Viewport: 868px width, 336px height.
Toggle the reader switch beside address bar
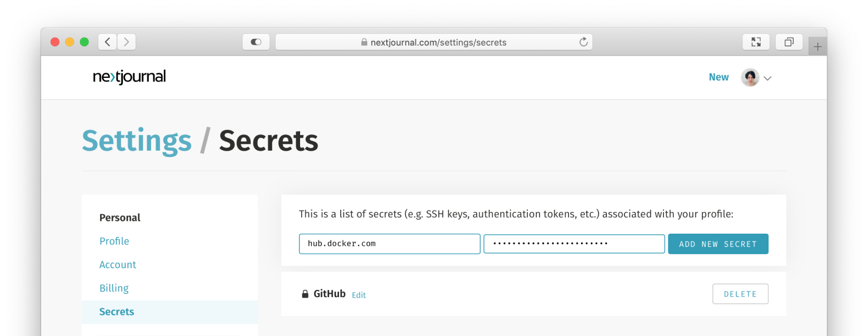[256, 42]
